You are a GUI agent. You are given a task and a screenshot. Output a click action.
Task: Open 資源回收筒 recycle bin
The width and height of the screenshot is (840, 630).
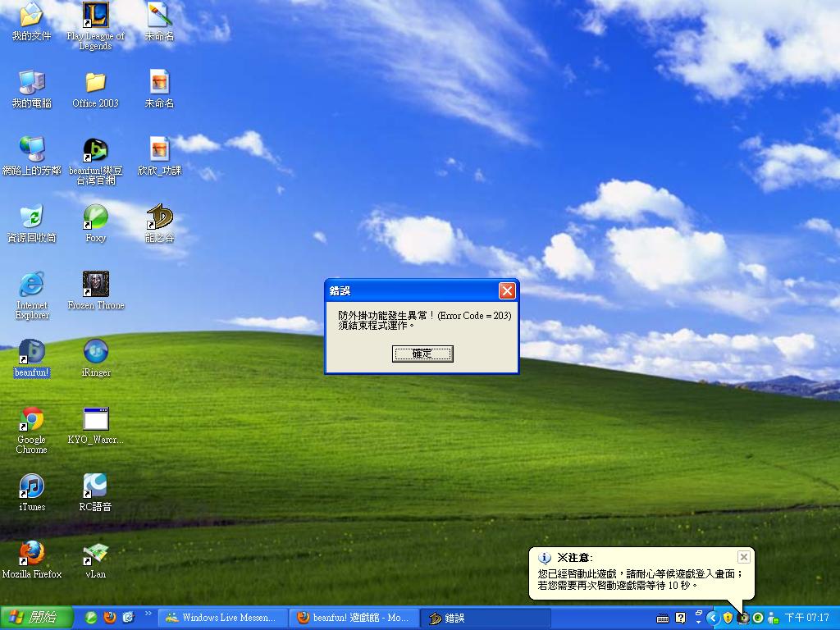31,224
